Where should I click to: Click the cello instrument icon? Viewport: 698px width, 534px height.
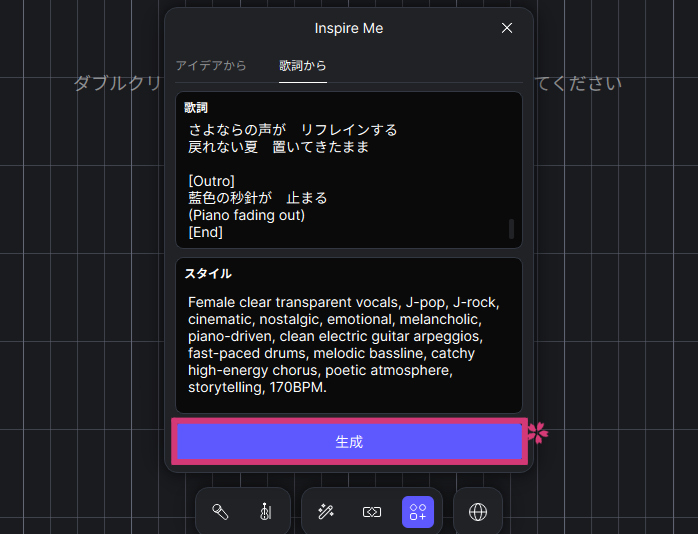click(265, 512)
